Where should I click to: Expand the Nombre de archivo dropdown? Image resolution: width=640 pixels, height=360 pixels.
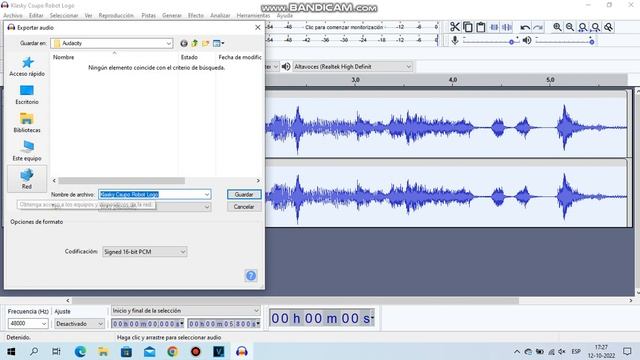[207, 195]
